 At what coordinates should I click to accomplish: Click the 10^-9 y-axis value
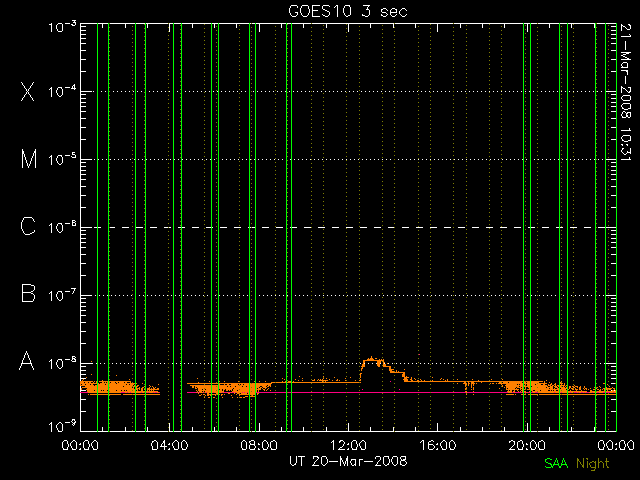[62, 427]
